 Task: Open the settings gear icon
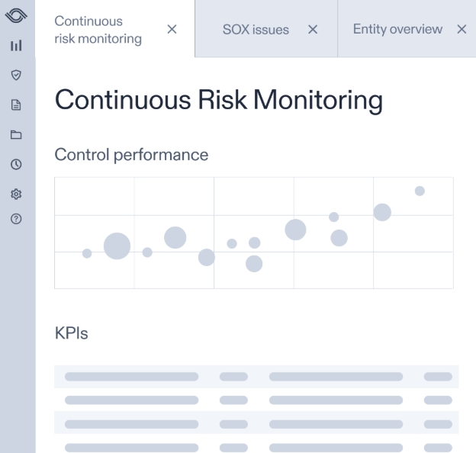pyautogui.click(x=16, y=194)
